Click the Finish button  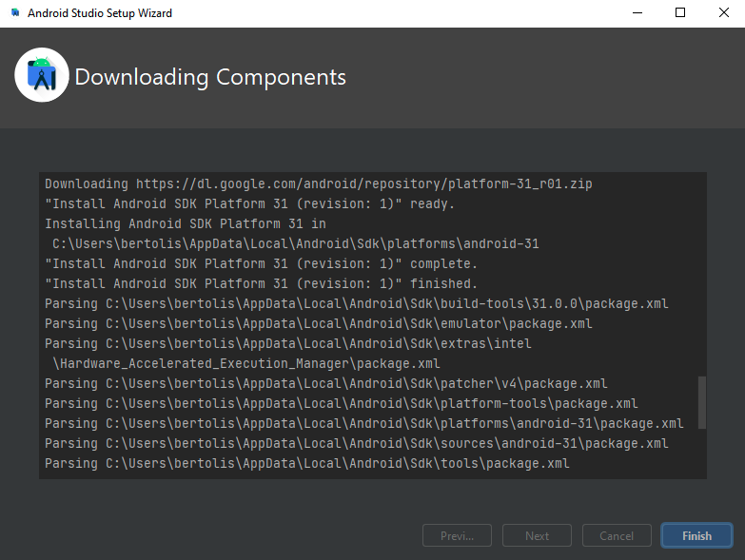(696, 535)
